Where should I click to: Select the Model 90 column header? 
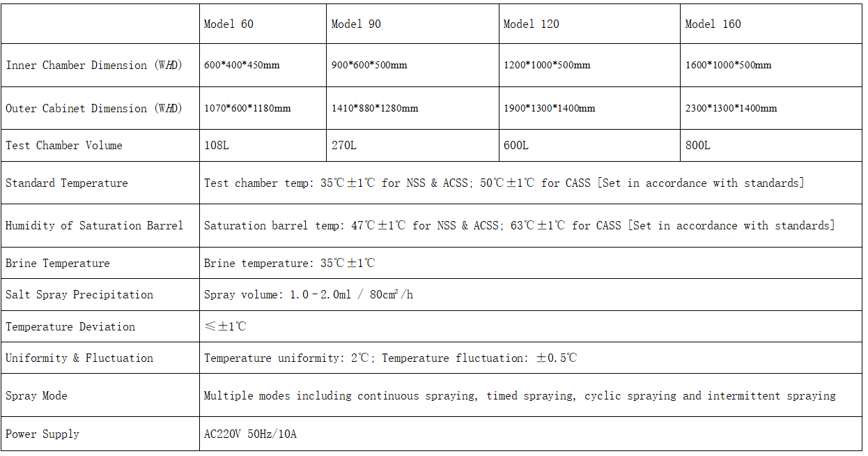point(412,24)
